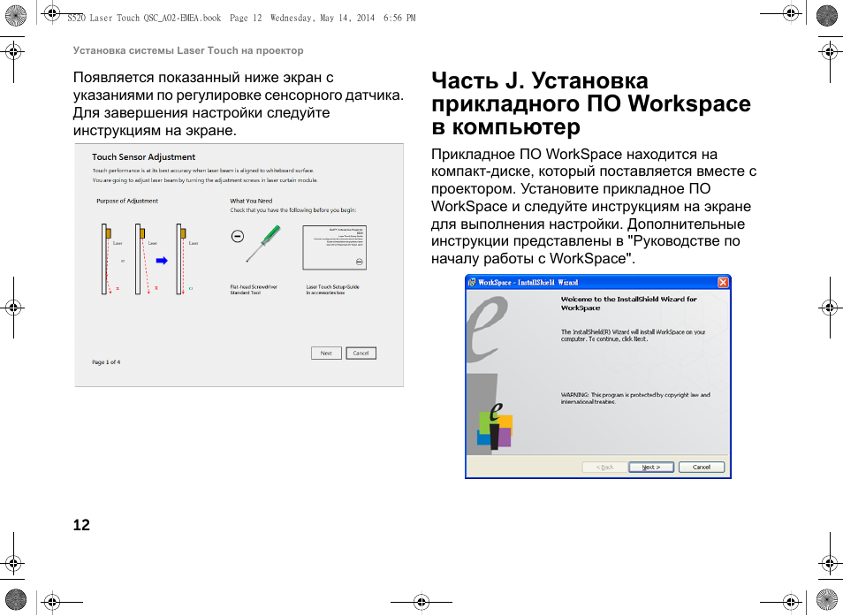The width and height of the screenshot is (843, 616).
Task: Click Cancel in Touch Sensor Adjustment screen
Action: point(361,354)
